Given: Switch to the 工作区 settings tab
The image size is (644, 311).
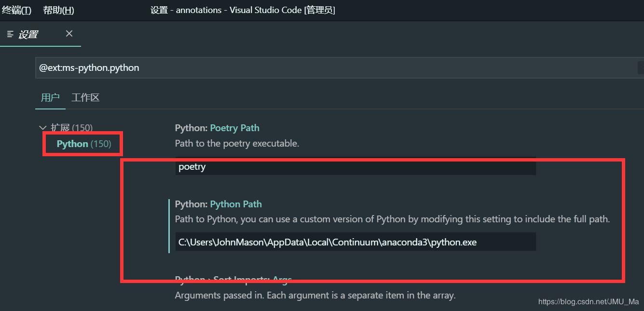Looking at the screenshot, I should tap(85, 97).
